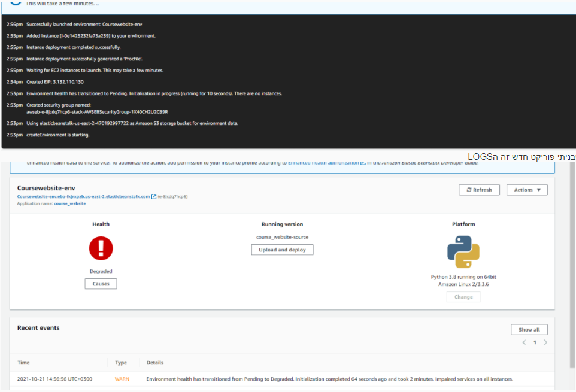This screenshot has width=576, height=392.
Task: Click the Type column header
Action: click(x=121, y=363)
